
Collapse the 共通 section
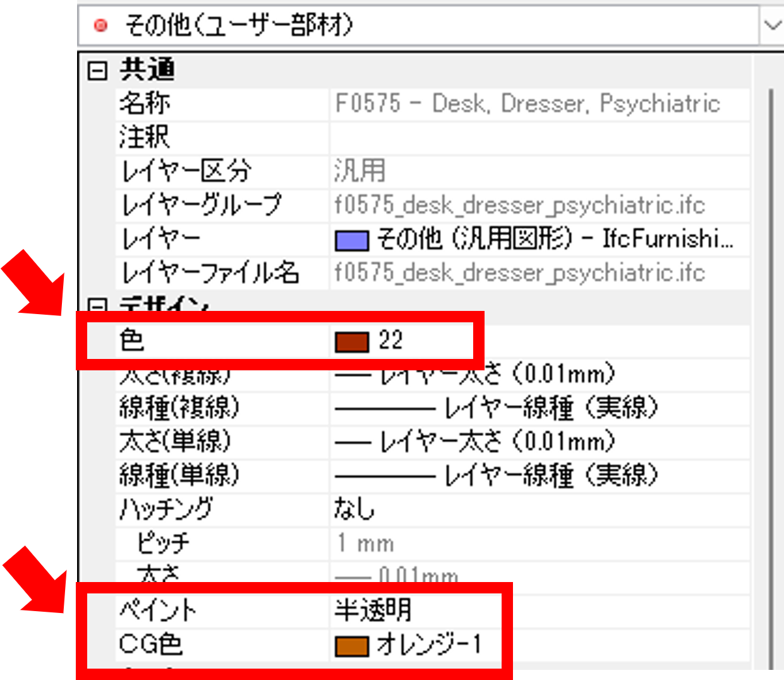[99, 71]
